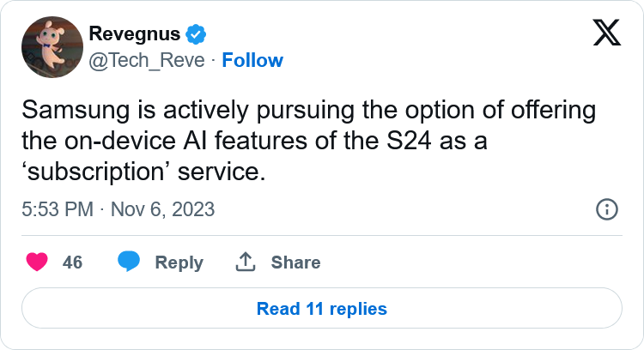Click the share upload arrow icon

coord(246,262)
